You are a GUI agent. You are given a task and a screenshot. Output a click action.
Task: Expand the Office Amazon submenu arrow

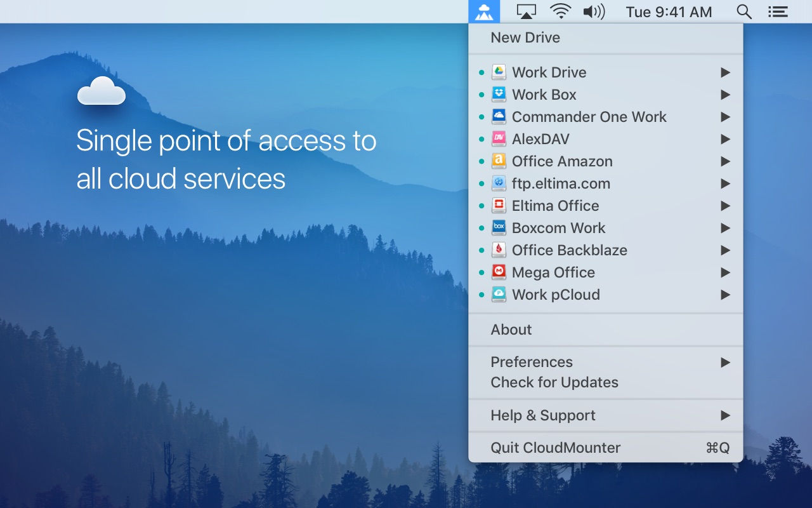click(726, 161)
